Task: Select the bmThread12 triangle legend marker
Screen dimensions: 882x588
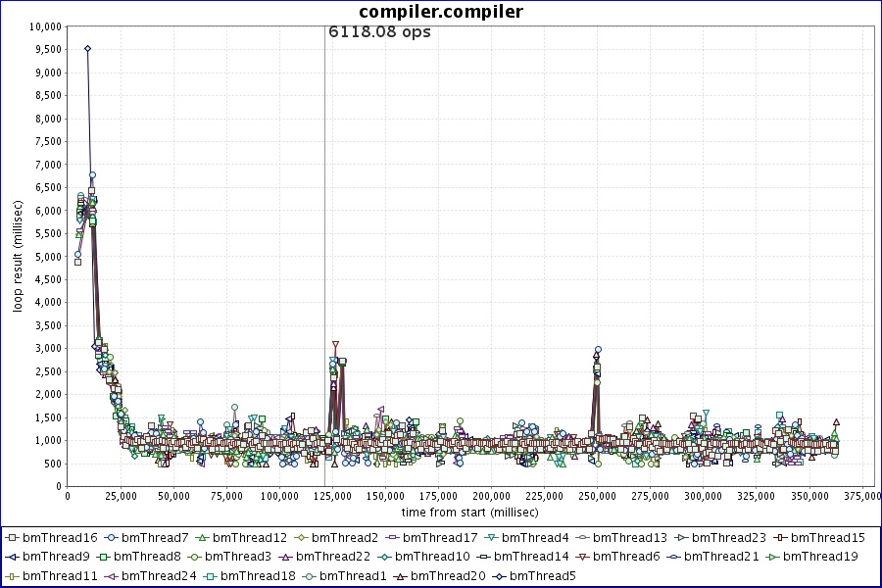Action: pyautogui.click(x=203, y=538)
